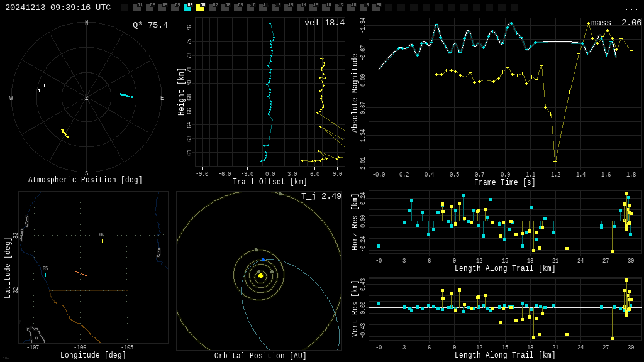The image size is (644, 362).
Task: Click the mass -2.06 label
Action: click(x=616, y=23)
